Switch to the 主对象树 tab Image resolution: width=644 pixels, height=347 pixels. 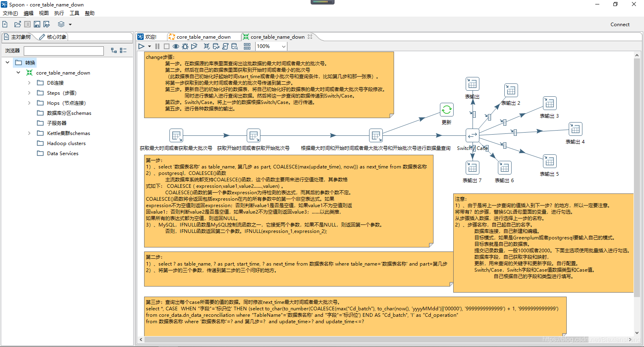(18, 37)
